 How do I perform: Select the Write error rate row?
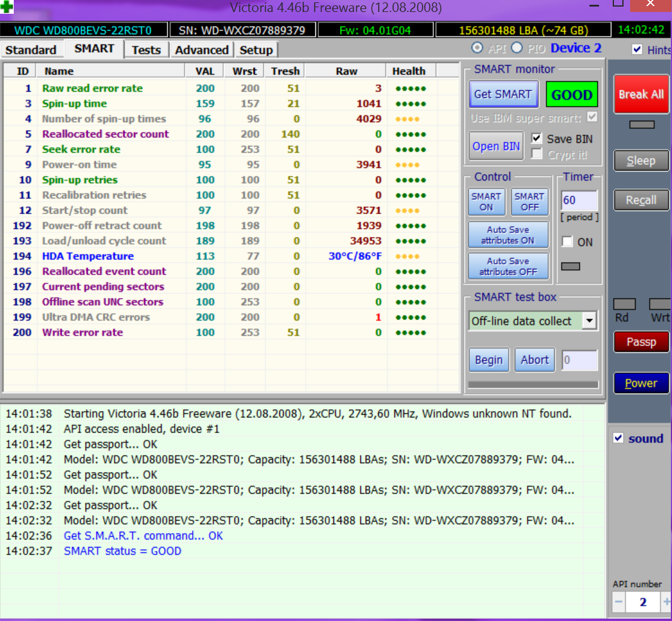pyautogui.click(x=232, y=333)
